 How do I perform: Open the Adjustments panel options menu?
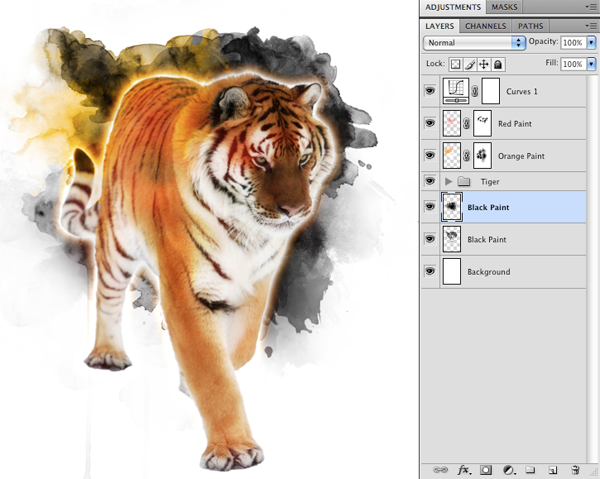[x=590, y=7]
